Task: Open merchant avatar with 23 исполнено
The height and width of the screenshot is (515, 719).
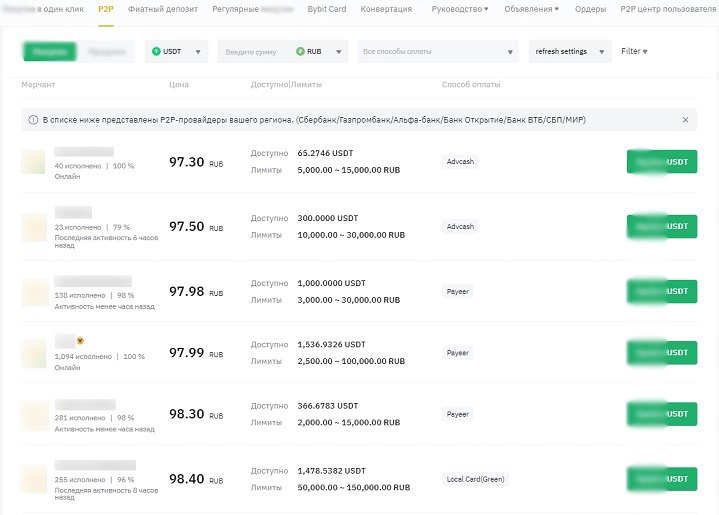Action: (33, 227)
